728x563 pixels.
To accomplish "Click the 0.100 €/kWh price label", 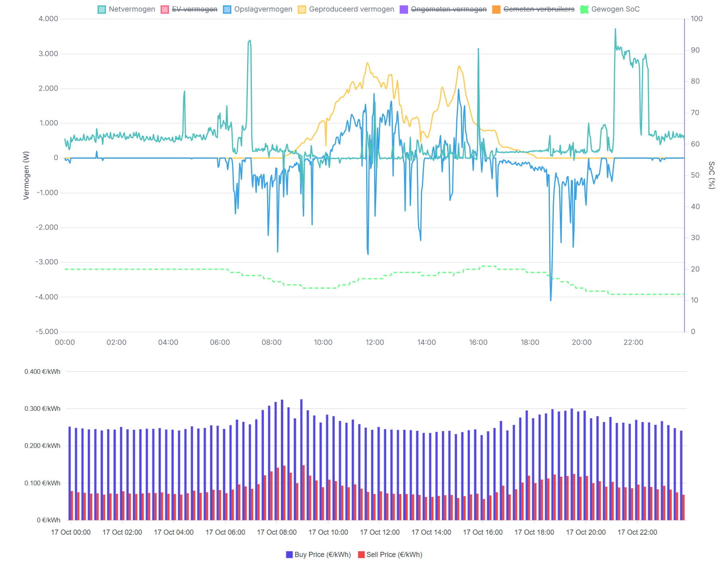I will pos(43,483).
